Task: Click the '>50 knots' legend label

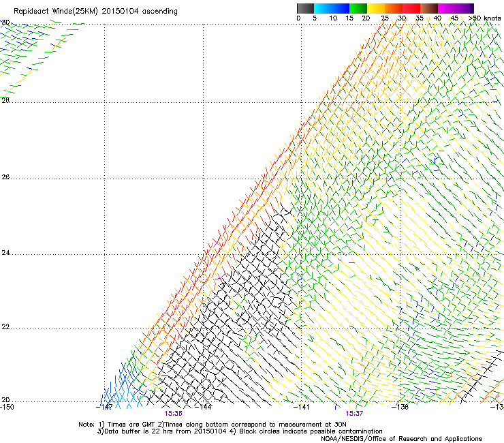Action: pos(484,18)
